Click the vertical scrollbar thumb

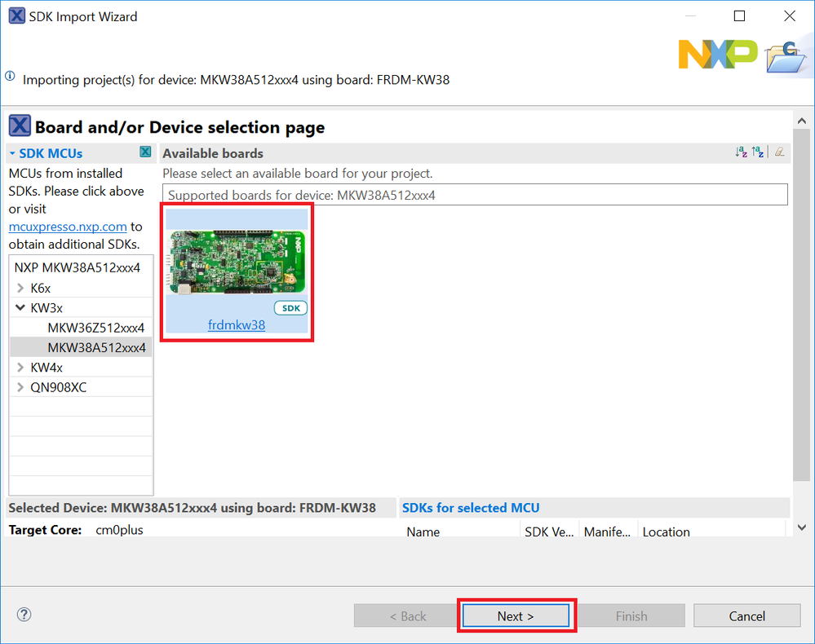(x=801, y=306)
